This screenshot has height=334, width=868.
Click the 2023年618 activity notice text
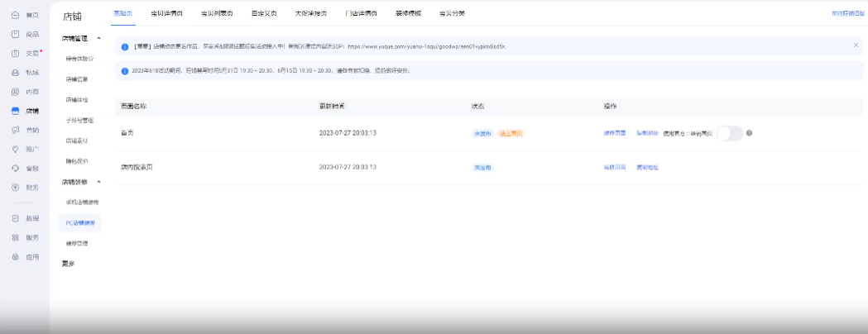point(271,71)
